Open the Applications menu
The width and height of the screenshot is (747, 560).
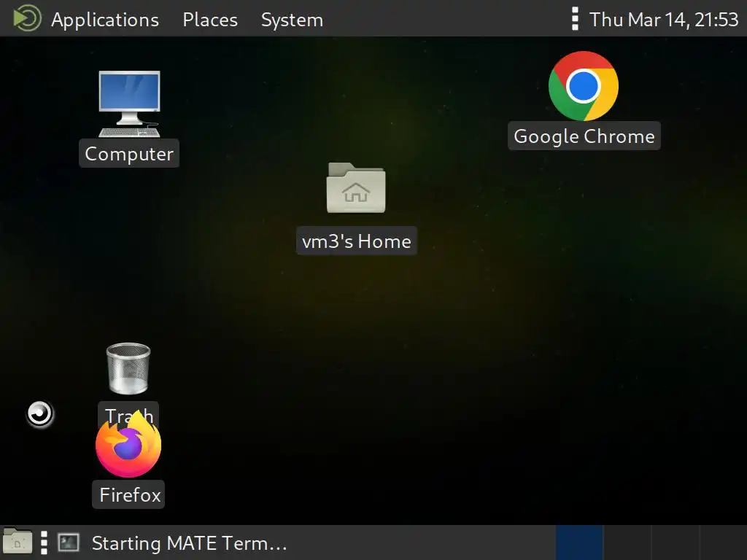coord(105,20)
